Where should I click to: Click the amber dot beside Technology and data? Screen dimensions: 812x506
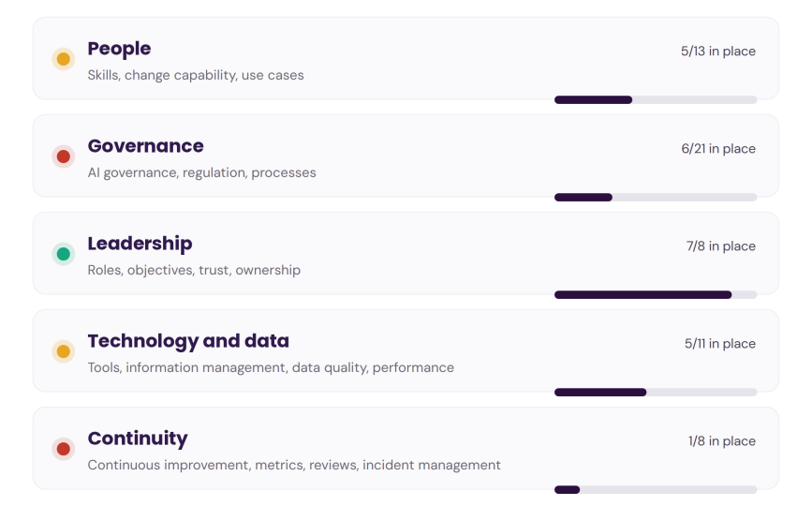tap(63, 351)
